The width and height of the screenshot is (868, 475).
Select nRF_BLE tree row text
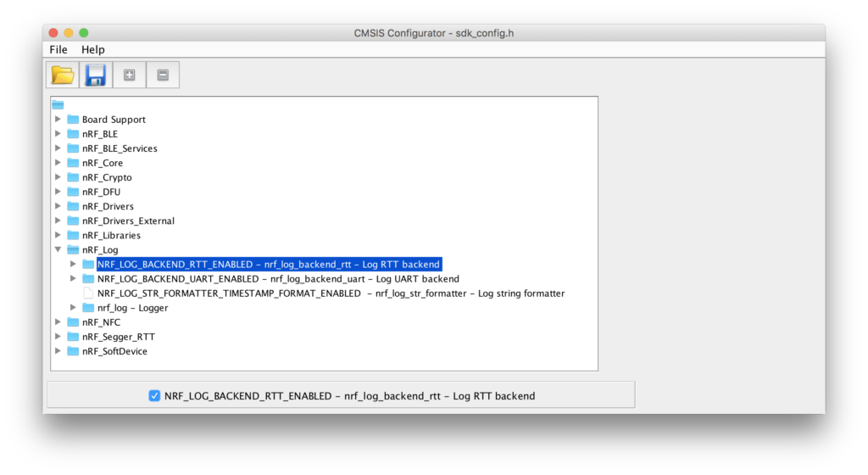click(100, 134)
